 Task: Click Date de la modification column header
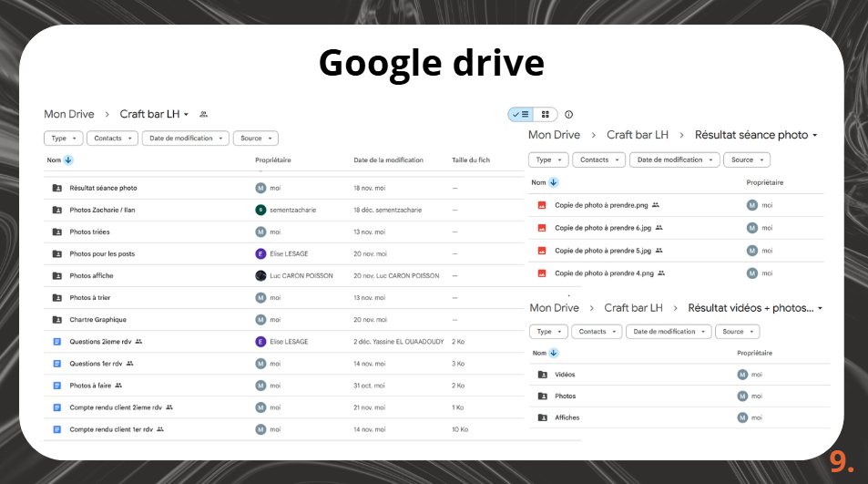click(x=388, y=160)
